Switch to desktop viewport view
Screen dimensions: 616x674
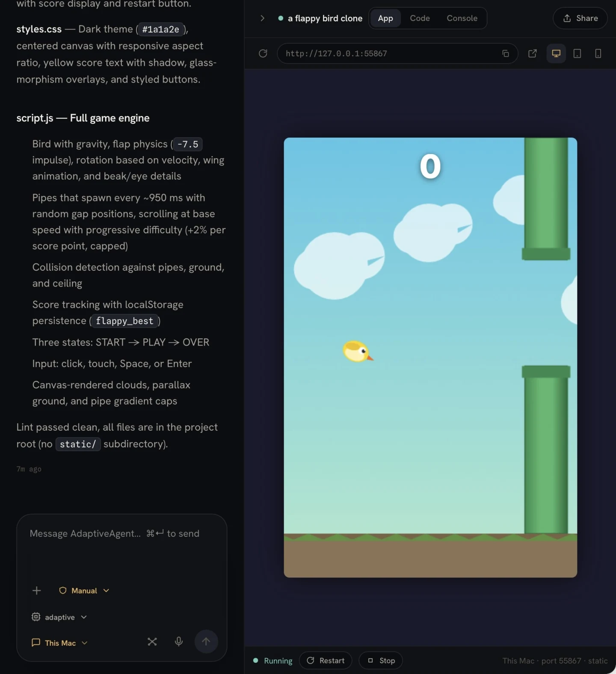(556, 53)
